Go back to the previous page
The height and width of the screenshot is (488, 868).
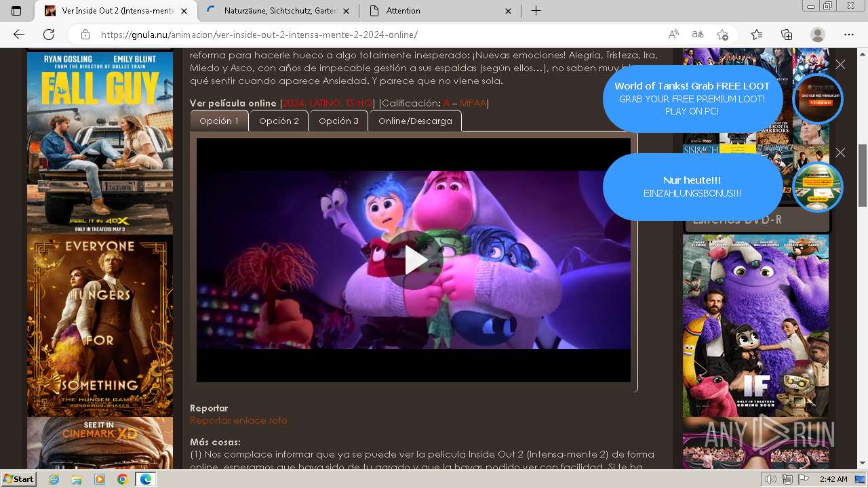19,35
